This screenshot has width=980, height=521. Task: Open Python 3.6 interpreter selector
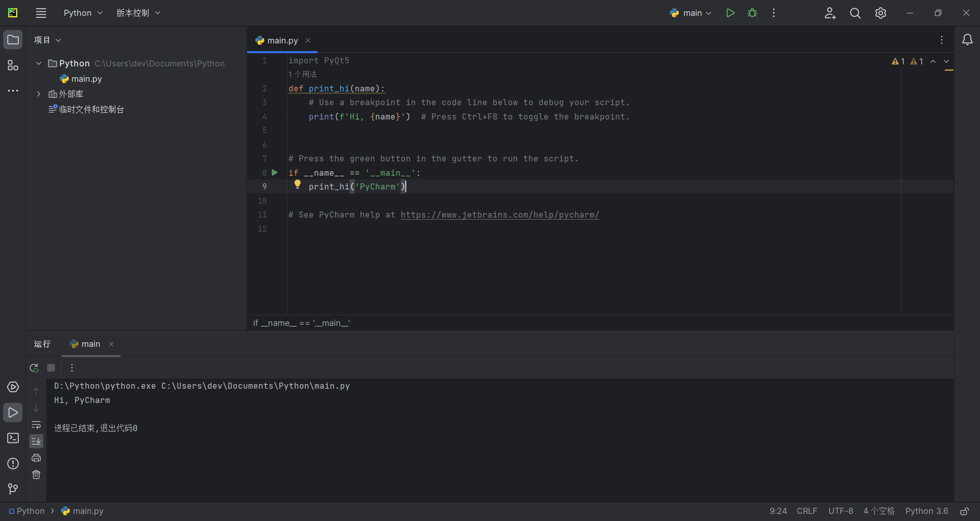click(927, 511)
